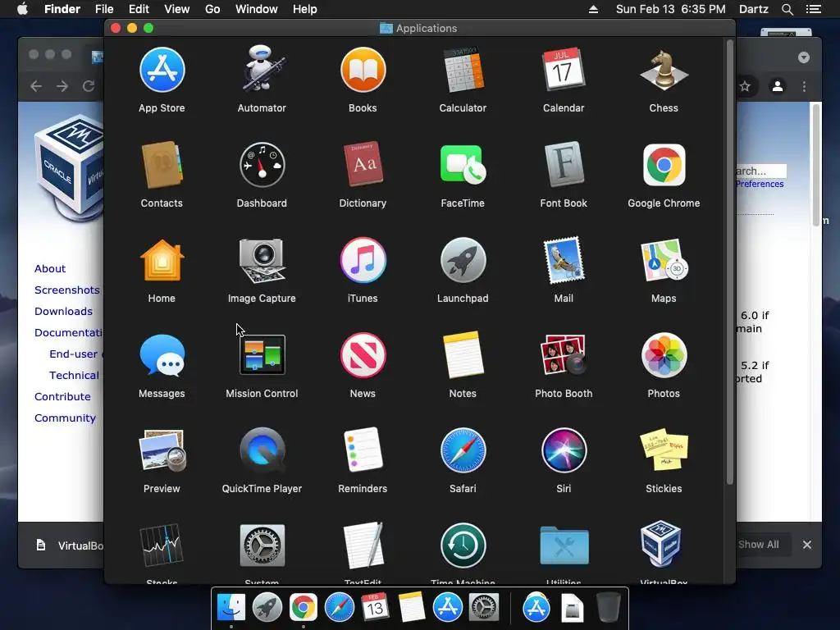Bookmark page with Chrome star icon

745,86
